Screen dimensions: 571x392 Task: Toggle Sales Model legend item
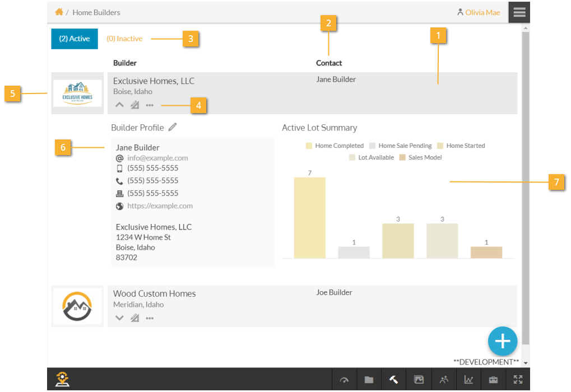(x=420, y=157)
